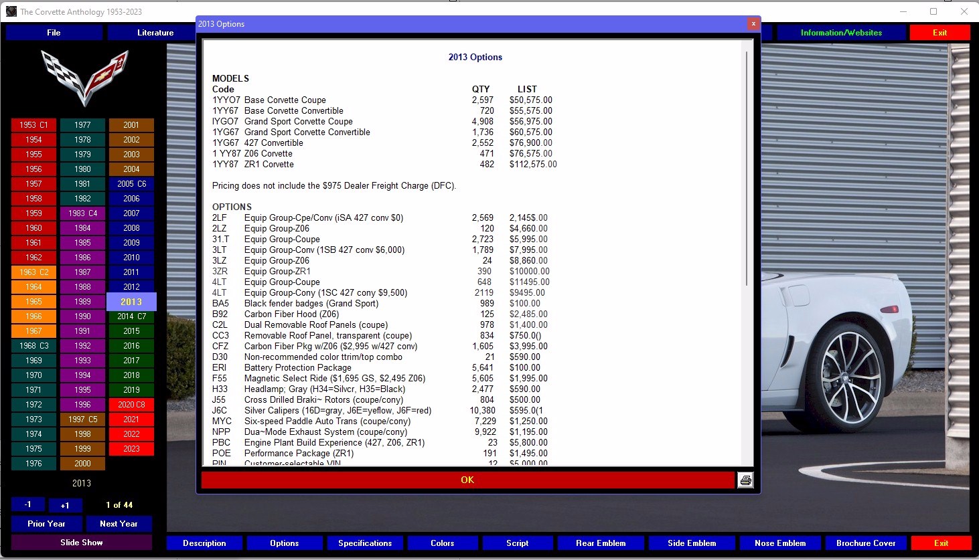Select year 1967

(33, 331)
